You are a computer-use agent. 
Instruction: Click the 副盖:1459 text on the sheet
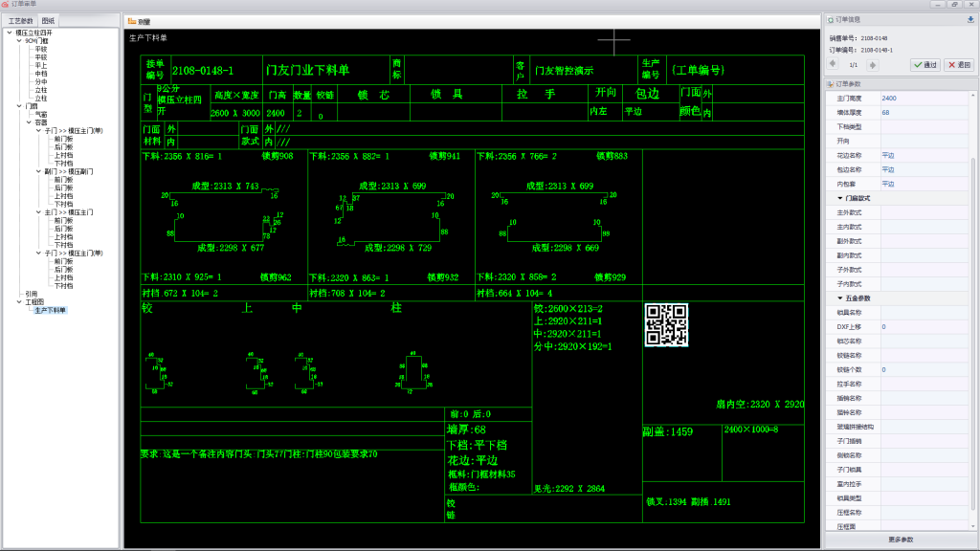tap(668, 431)
